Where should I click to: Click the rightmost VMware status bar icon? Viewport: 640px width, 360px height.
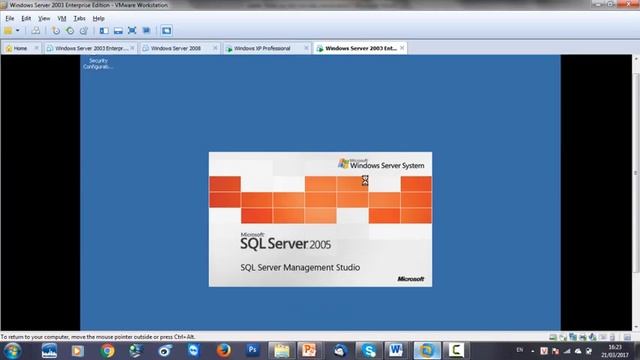coord(627,337)
